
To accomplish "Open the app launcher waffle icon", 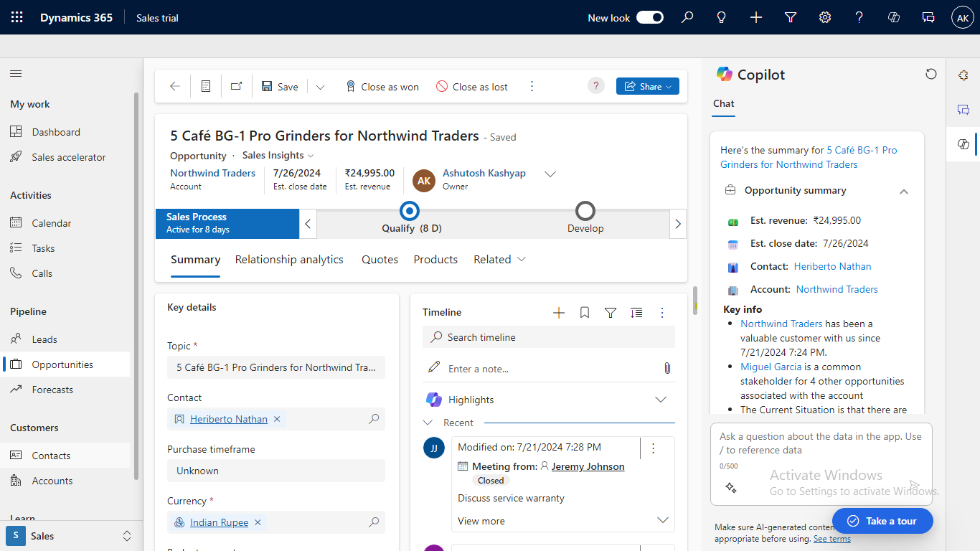I will pos(17,17).
